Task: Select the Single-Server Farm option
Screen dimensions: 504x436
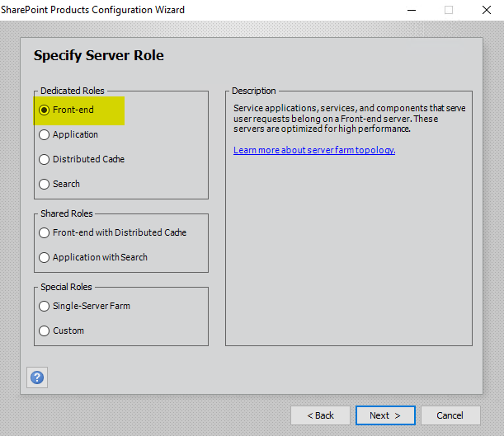Action: [x=45, y=306]
